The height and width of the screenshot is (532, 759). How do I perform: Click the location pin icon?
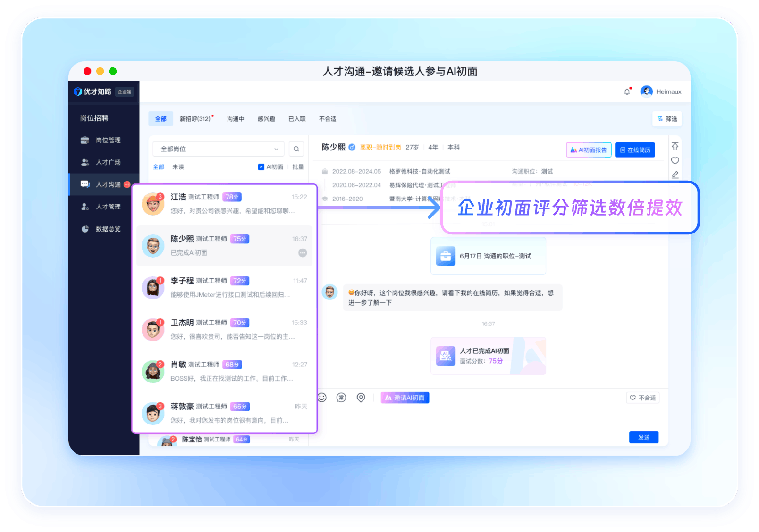tap(361, 398)
